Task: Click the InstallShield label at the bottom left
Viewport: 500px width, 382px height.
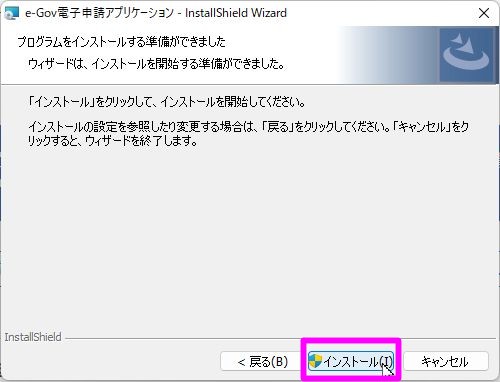Action: 33,337
